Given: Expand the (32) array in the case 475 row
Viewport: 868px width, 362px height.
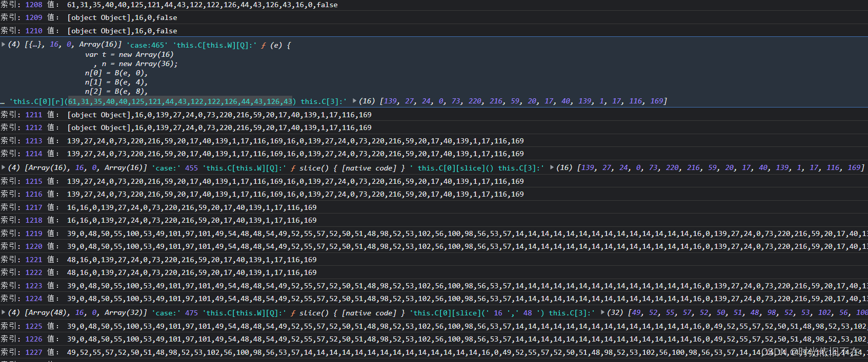Looking at the screenshot, I should (602, 312).
